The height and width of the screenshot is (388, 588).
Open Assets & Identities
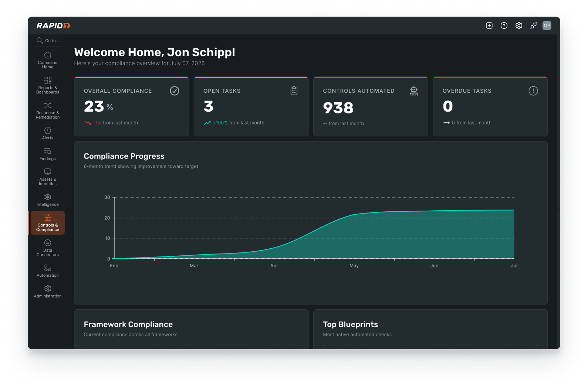click(48, 177)
